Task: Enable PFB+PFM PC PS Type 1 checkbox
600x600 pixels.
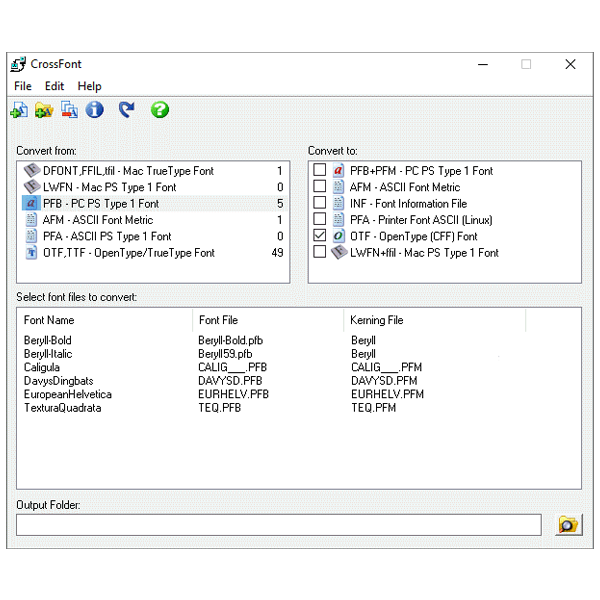Action: pos(320,170)
